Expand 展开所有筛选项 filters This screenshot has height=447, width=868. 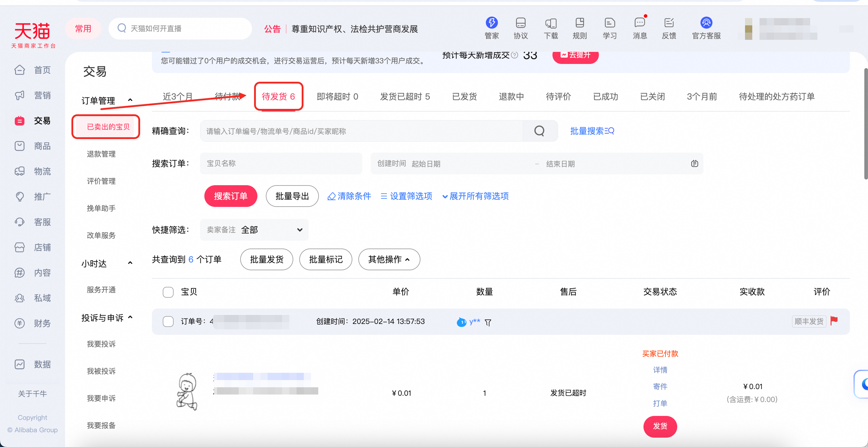pos(475,196)
